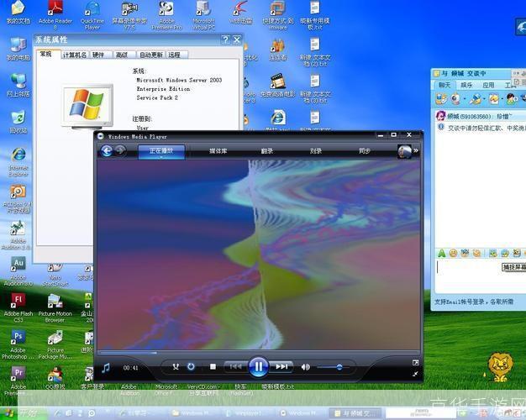Click the help button in System Properties
The height and width of the screenshot is (420, 526).
(x=226, y=40)
